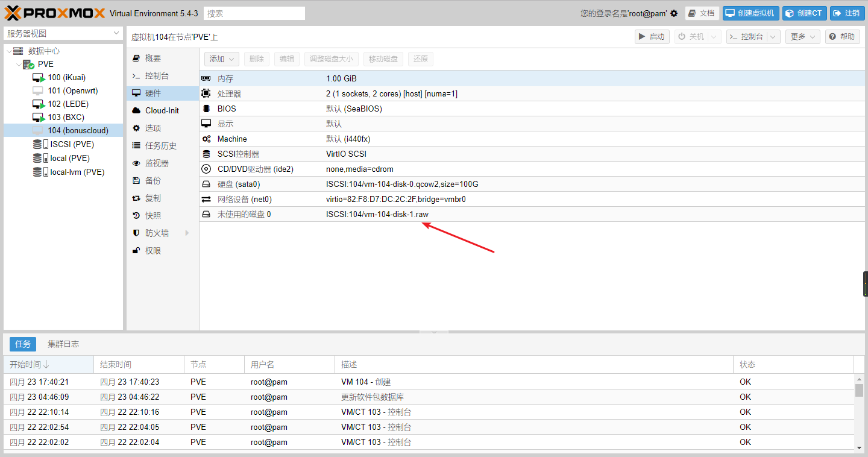
Task: Click in the 搜索 search field
Action: [x=254, y=13]
